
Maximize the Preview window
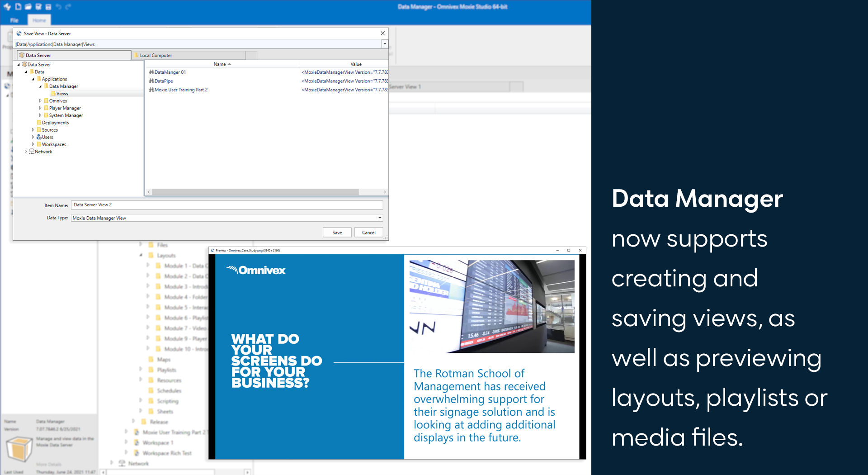click(x=569, y=250)
